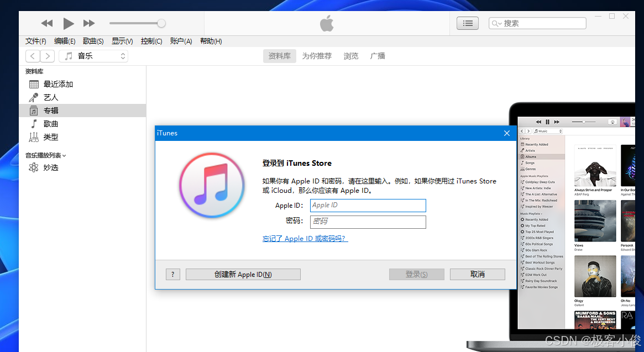The image size is (644, 352).
Task: Click the Apple logo in the toolbar
Action: point(327,23)
